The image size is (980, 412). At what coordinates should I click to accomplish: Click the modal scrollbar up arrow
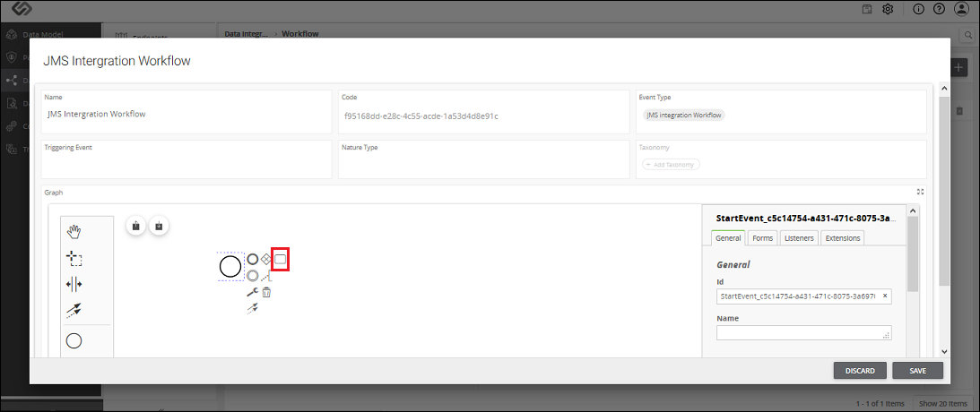pos(943,90)
